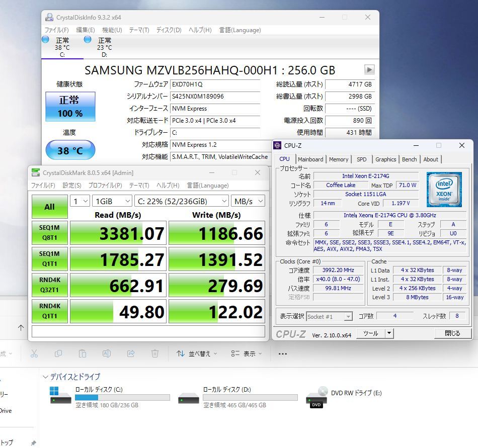Viewport: 478px width, 448px height.
Task: Open the test count dropdown showing 1
Action: [x=80, y=201]
